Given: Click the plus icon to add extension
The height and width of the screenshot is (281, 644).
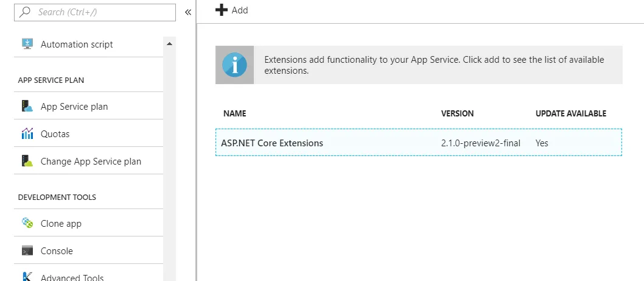Looking at the screenshot, I should [x=222, y=10].
